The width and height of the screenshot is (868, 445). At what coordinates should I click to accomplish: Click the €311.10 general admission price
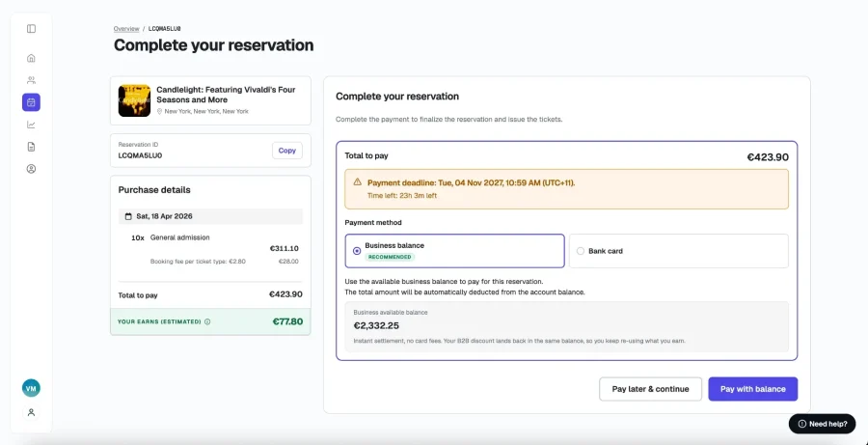284,248
